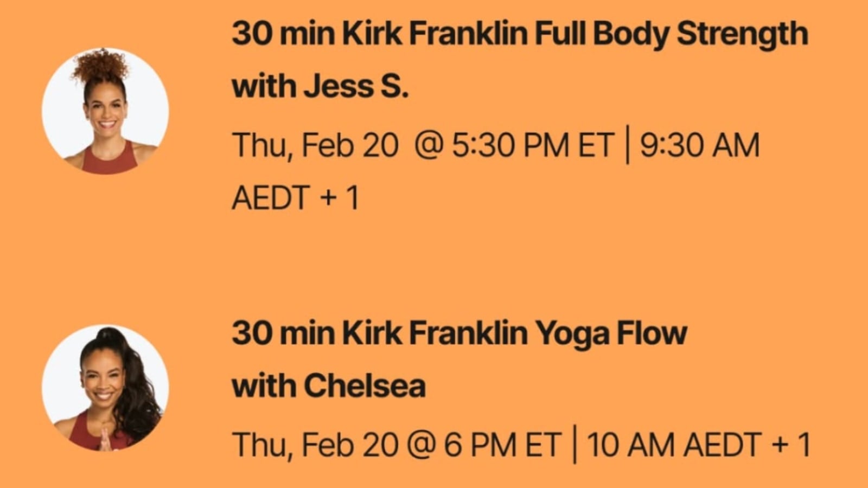This screenshot has height=488, width=868.
Task: Click the 5:30 PM ET start time
Action: point(532,145)
